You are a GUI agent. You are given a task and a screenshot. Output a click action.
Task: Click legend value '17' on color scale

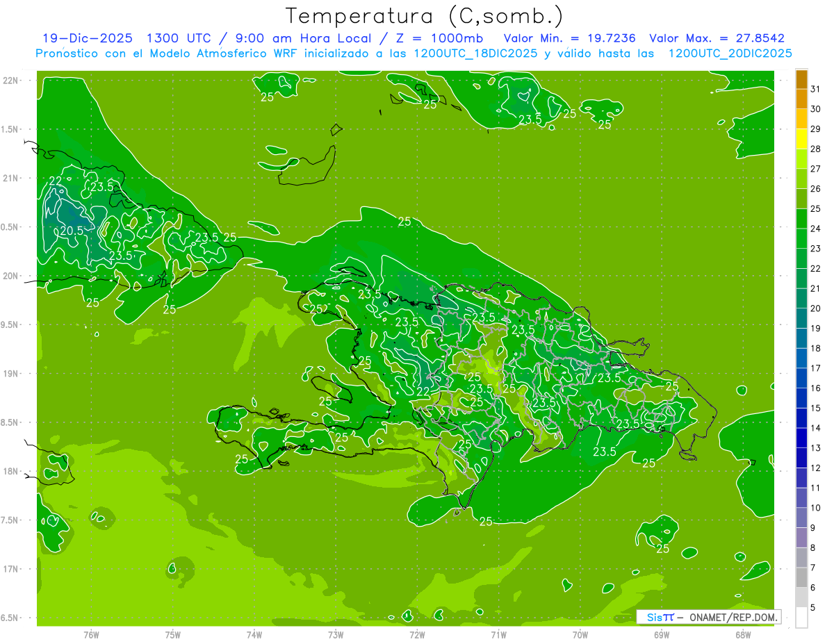[816, 369]
